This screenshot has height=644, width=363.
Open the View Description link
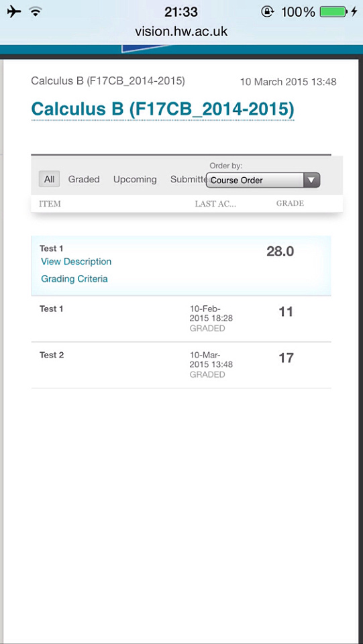[x=76, y=262]
